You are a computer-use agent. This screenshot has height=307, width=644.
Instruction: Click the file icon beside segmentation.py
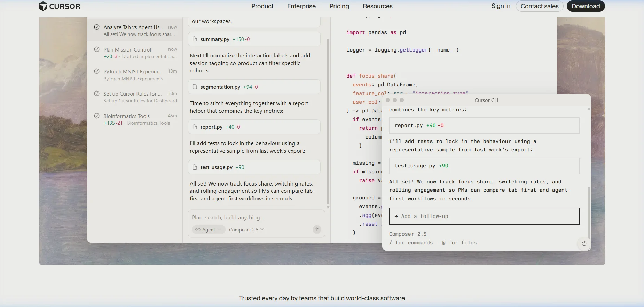195,87
